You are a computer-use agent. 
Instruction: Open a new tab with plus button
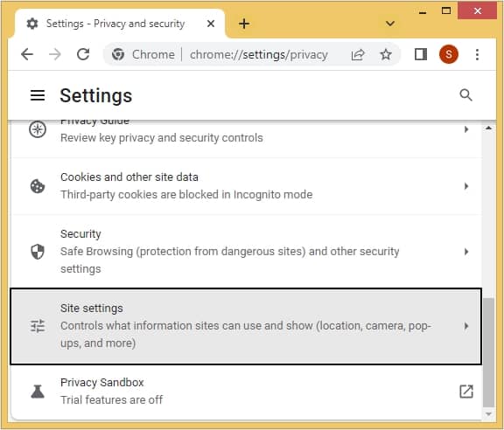tap(244, 24)
